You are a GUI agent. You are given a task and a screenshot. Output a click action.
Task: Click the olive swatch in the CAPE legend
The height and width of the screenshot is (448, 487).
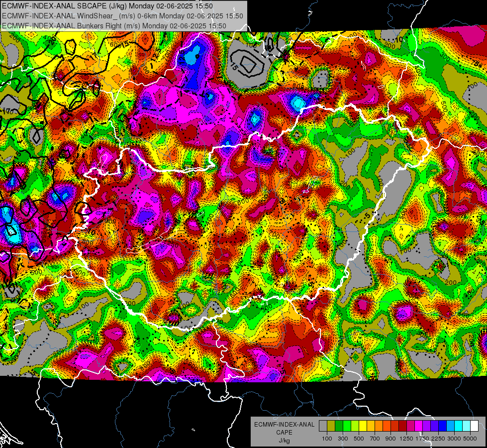tap(331, 426)
